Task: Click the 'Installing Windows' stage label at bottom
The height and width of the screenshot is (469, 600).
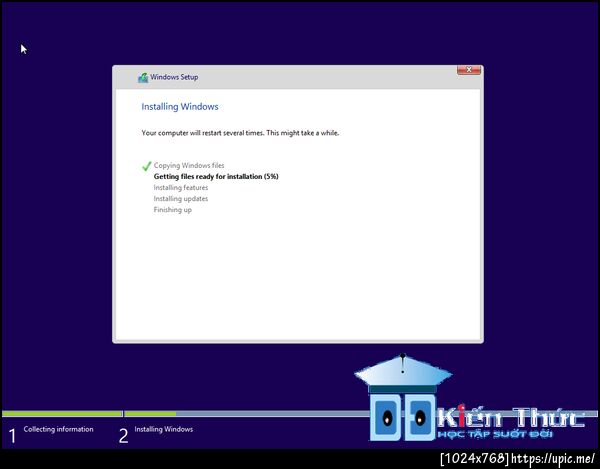Action: point(164,429)
